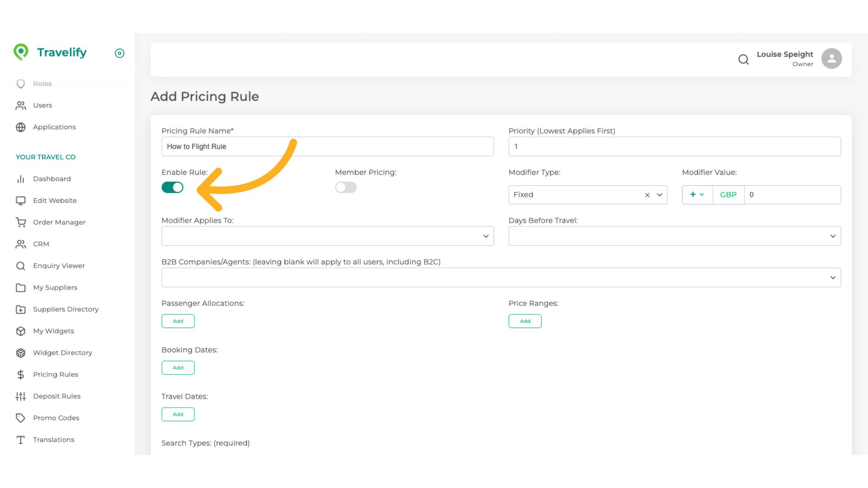Toggle the Enable Rule switch off
The image size is (868, 488).
point(172,188)
